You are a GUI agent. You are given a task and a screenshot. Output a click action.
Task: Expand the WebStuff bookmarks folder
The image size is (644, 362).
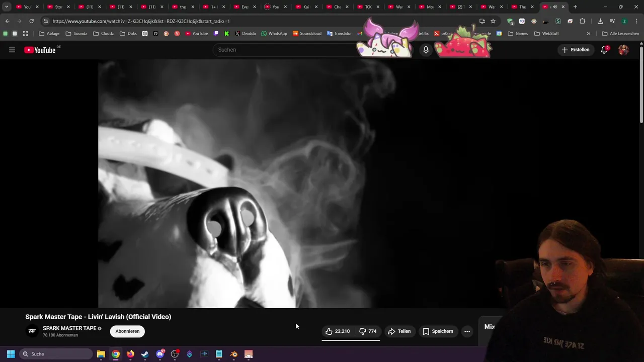tap(546, 34)
